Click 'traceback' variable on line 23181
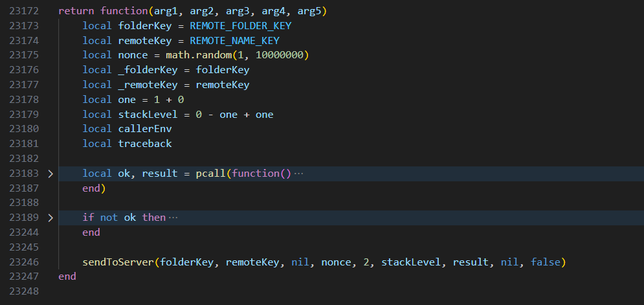 (x=145, y=144)
